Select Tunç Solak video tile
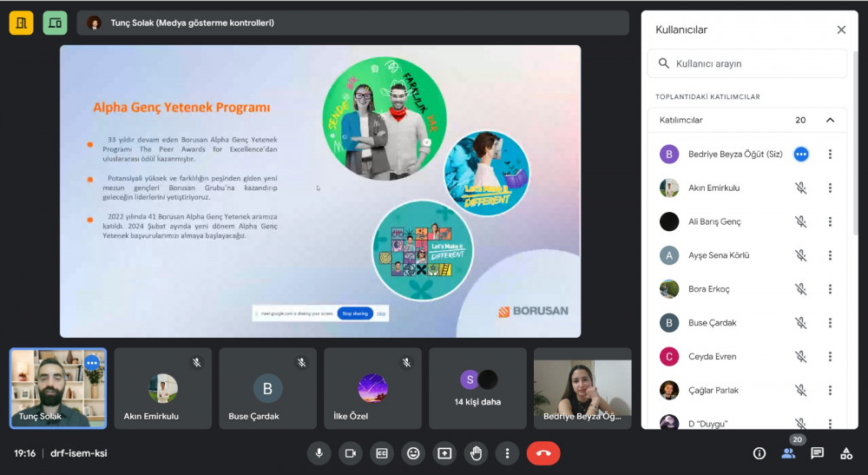The width and height of the screenshot is (868, 475). click(x=58, y=389)
